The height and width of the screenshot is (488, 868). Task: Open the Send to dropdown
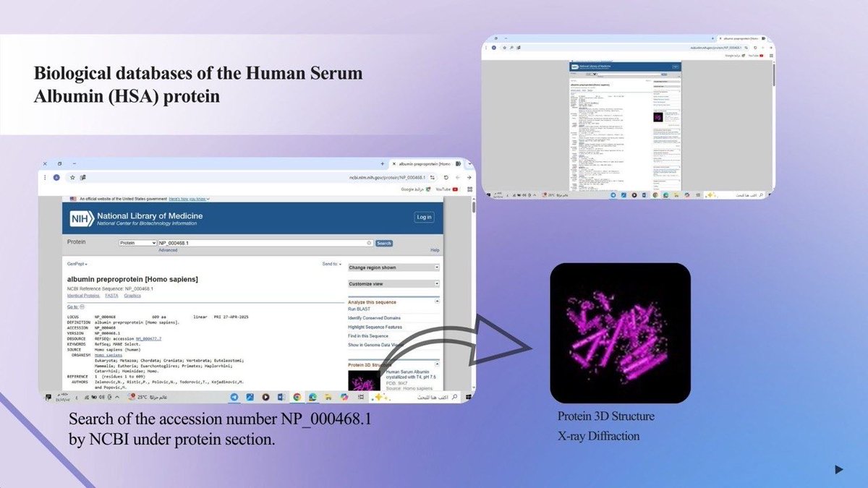(331, 264)
